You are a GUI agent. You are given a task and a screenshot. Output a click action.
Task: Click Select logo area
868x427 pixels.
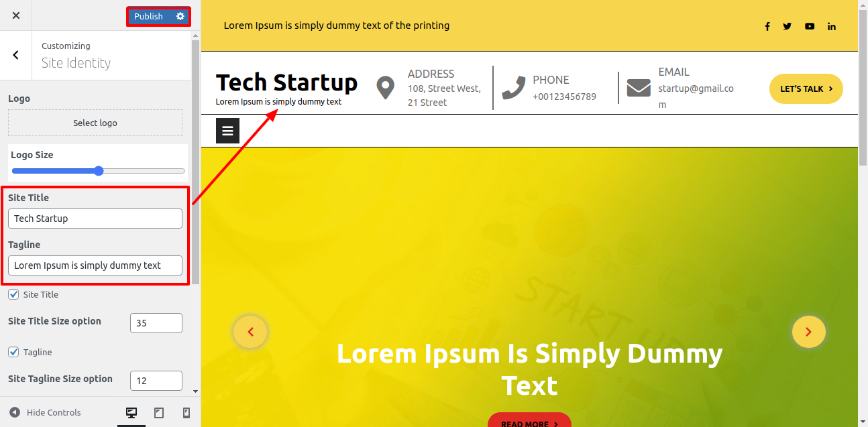(x=95, y=123)
